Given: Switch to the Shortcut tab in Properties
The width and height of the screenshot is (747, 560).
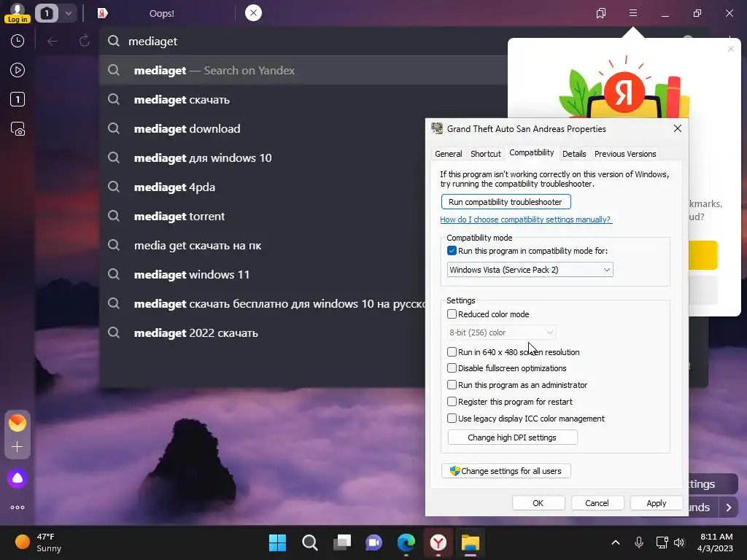Looking at the screenshot, I should click(485, 154).
